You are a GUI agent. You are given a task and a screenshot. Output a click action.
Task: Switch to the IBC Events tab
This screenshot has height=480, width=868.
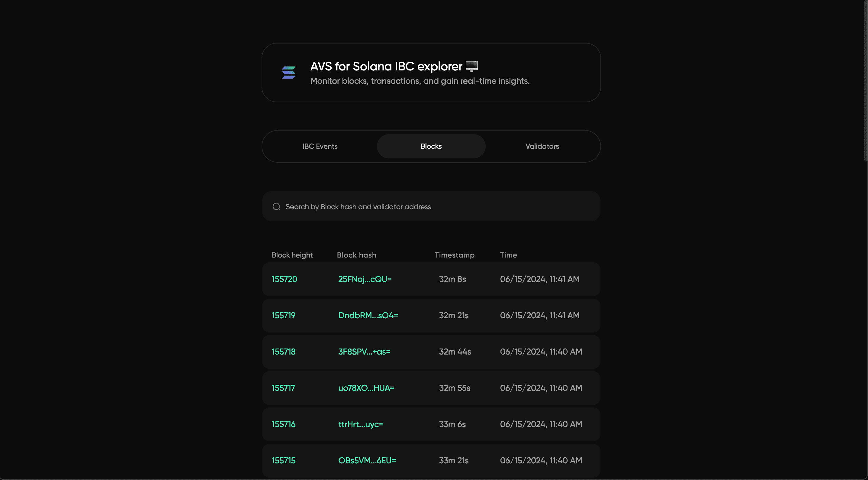[320, 146]
